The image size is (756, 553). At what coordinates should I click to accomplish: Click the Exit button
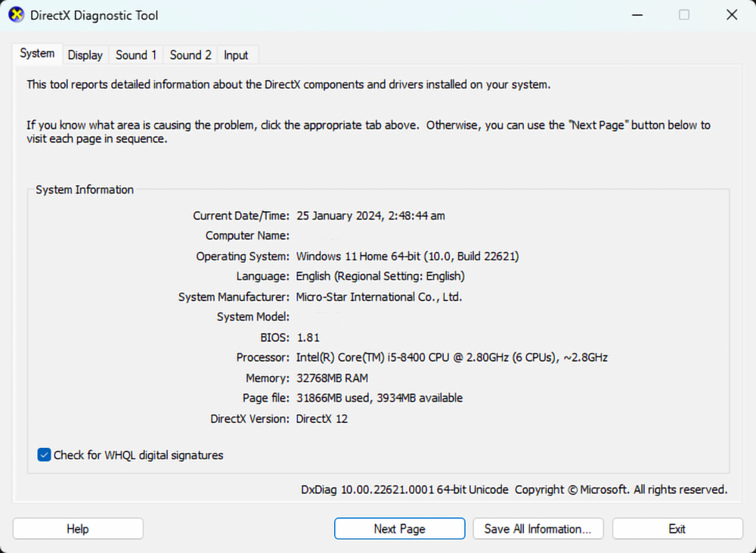[x=677, y=529]
